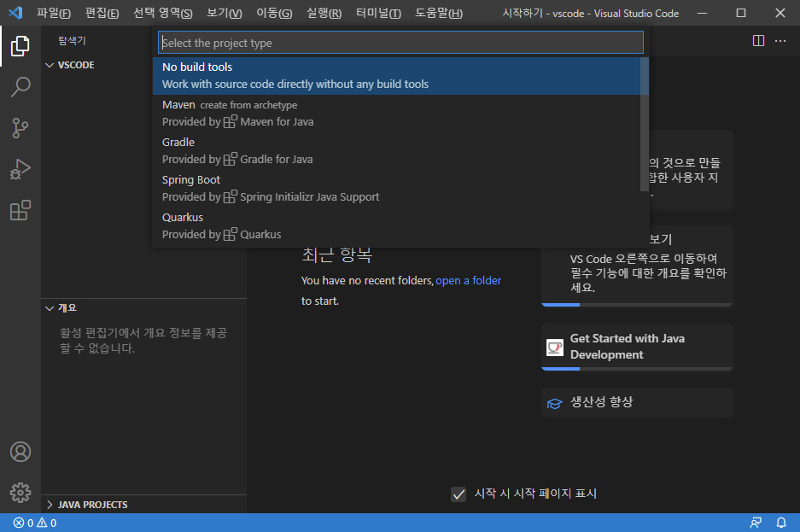Select Maven create from archetype option

coord(397,114)
